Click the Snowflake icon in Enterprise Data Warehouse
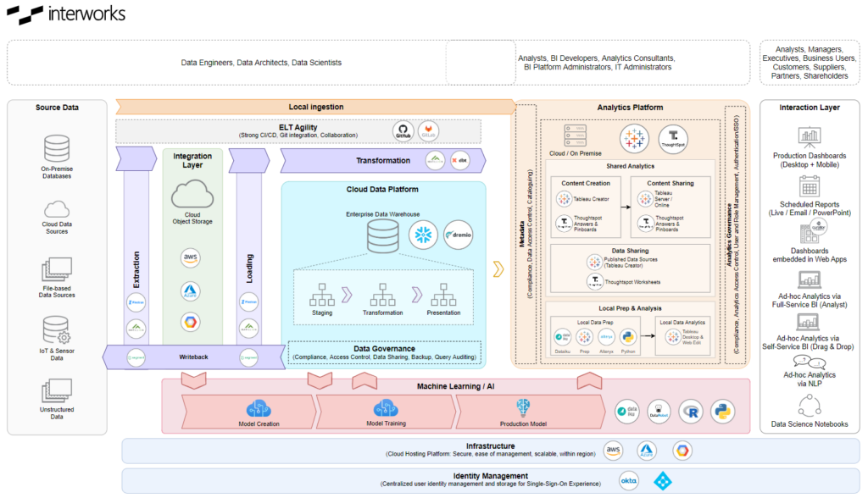This screenshot has height=498, width=868. 422,235
